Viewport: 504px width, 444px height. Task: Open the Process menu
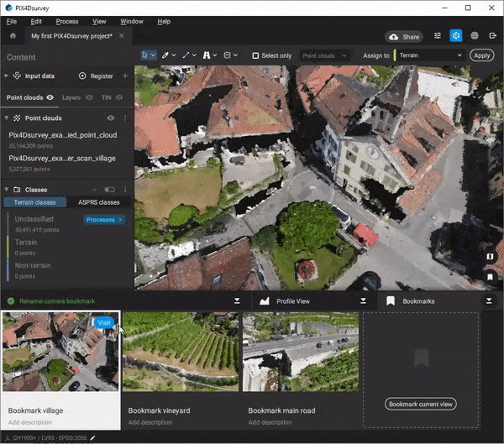[67, 22]
